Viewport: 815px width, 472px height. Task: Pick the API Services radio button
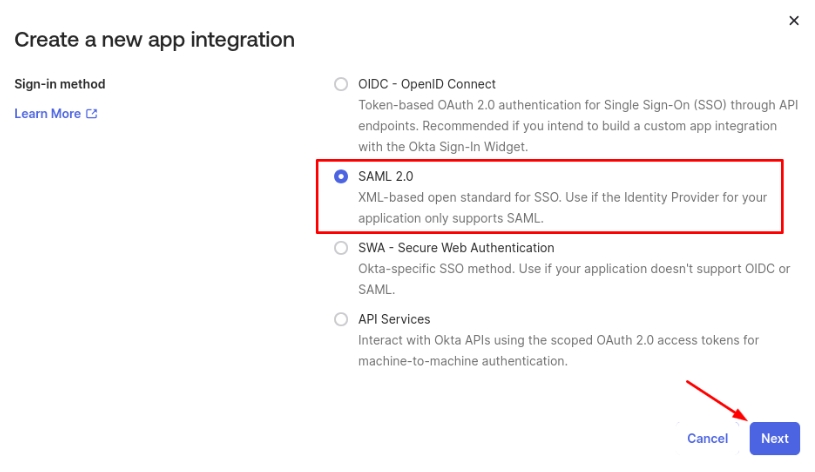pyautogui.click(x=341, y=320)
